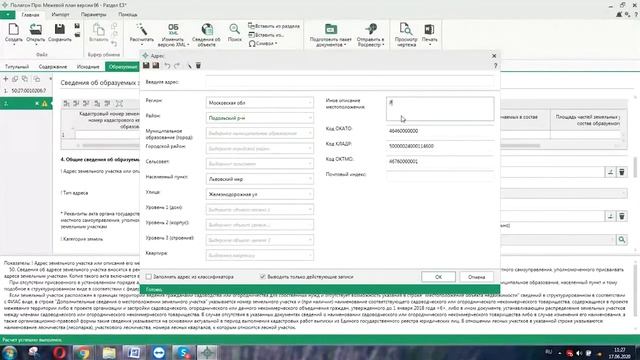Image resolution: width=640 pixels, height=360 pixels.
Task: Click the undo arrow in Адрес dialog toolbar
Action: click(x=167, y=65)
